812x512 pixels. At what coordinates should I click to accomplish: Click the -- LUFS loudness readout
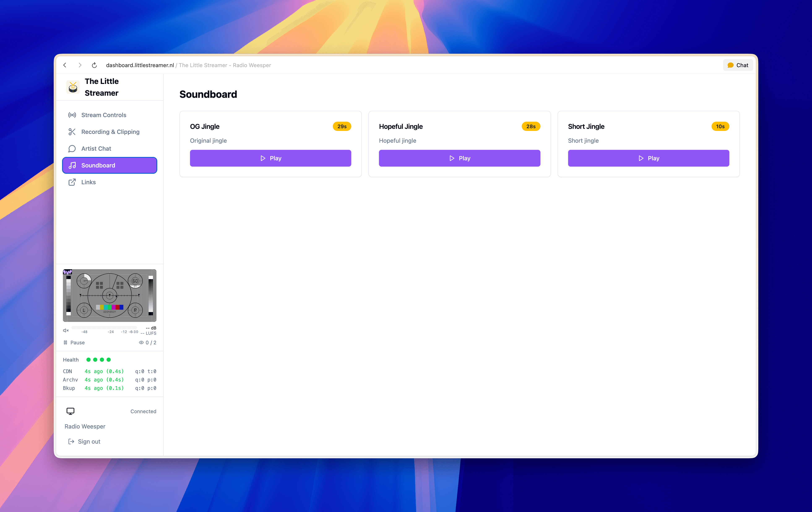[x=148, y=333]
